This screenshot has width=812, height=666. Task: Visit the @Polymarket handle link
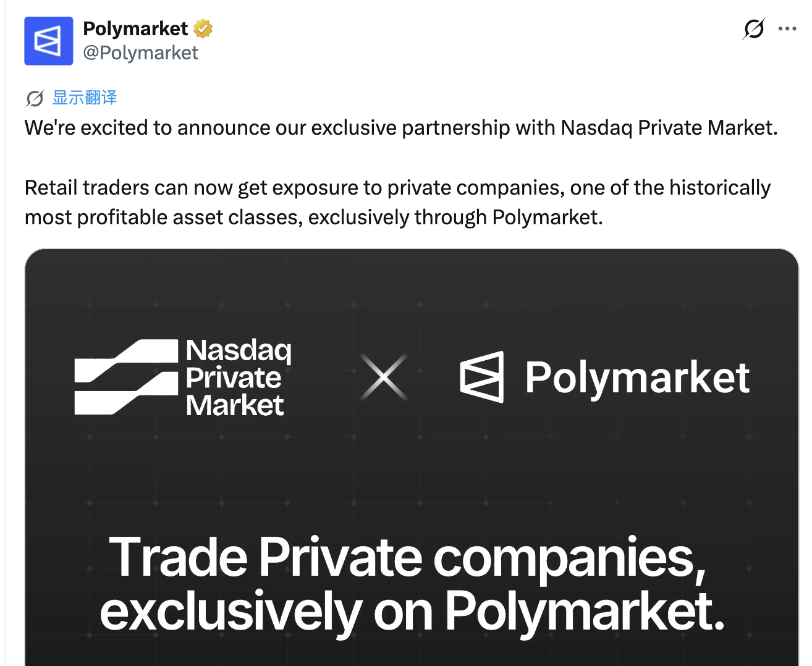pos(141,53)
